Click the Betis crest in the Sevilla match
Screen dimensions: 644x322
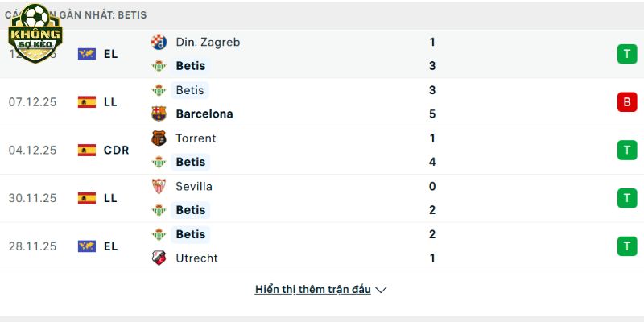[159, 210]
